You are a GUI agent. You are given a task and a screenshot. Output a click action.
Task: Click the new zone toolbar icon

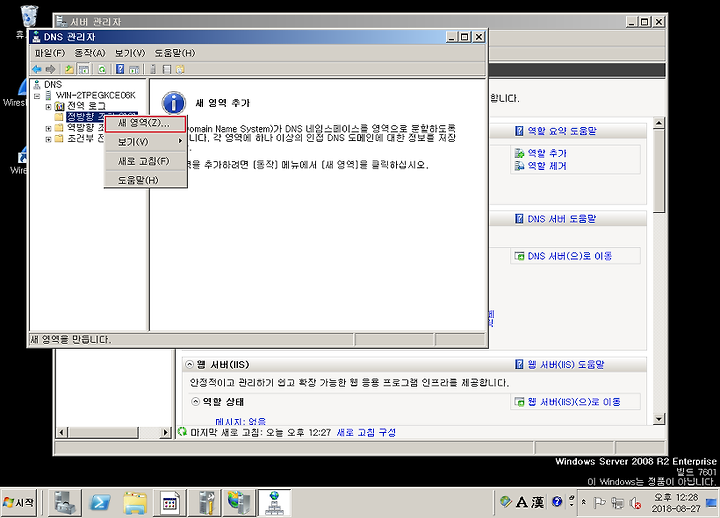point(167,69)
